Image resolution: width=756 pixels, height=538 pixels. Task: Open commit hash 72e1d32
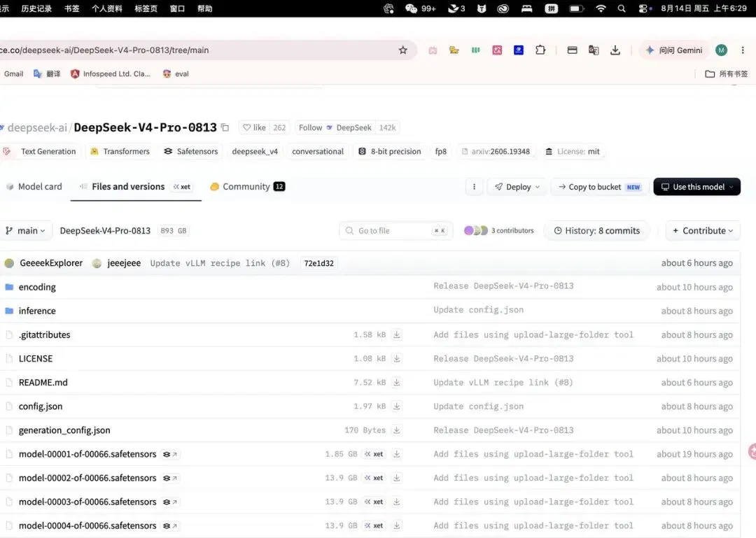click(318, 263)
